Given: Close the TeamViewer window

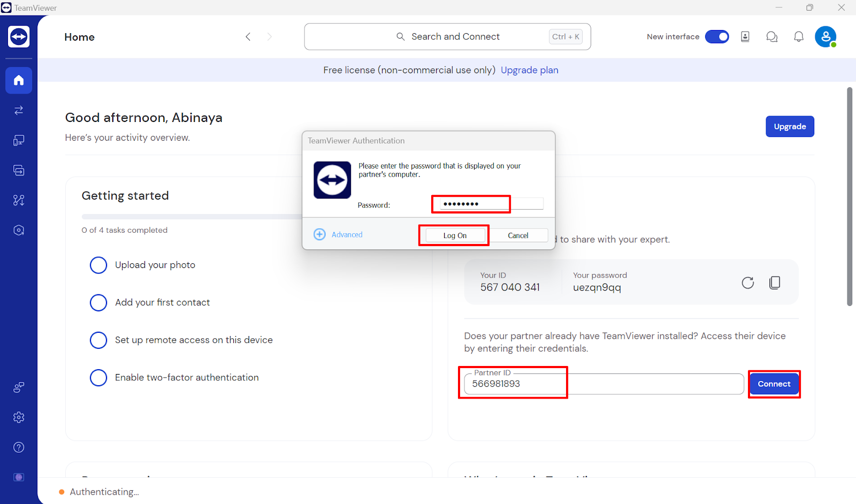Looking at the screenshot, I should click(x=841, y=7).
